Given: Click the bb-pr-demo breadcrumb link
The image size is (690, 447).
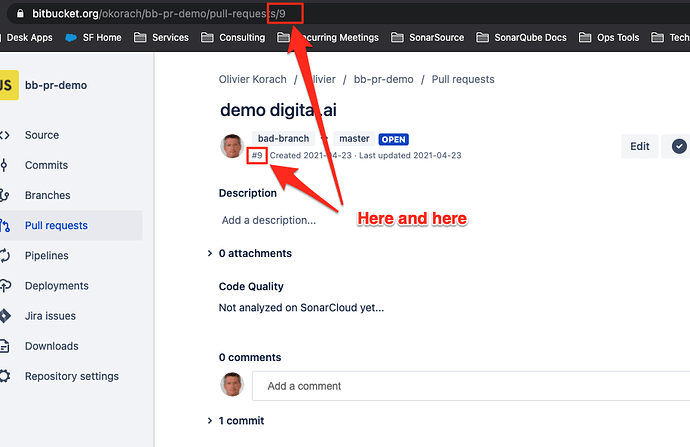Looking at the screenshot, I should click(384, 79).
